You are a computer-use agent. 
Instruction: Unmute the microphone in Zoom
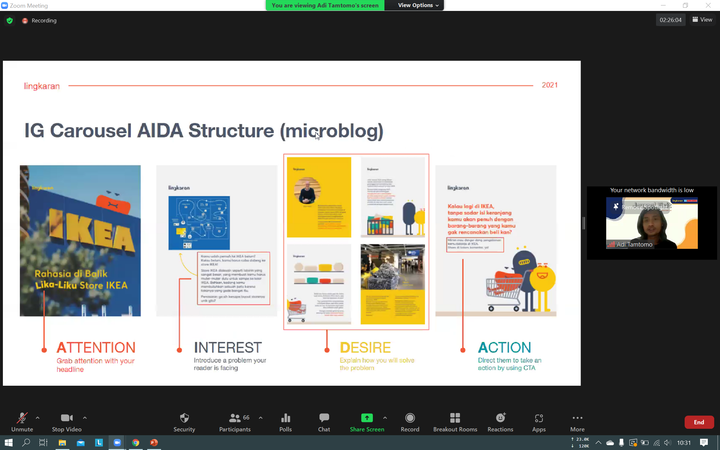tap(22, 422)
